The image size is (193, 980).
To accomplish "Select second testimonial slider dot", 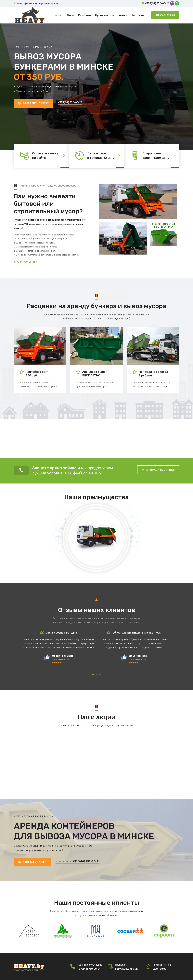I will coord(96,675).
